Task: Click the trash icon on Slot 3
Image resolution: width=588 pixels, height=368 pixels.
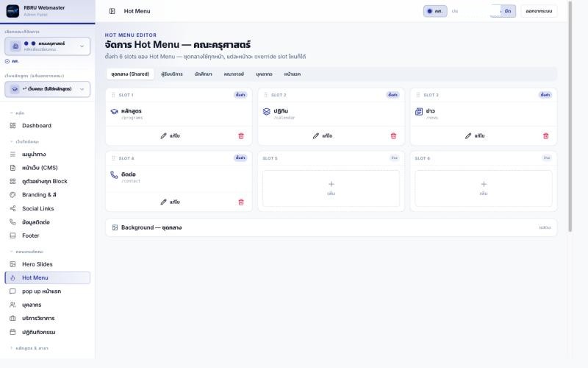Action: [x=545, y=136]
